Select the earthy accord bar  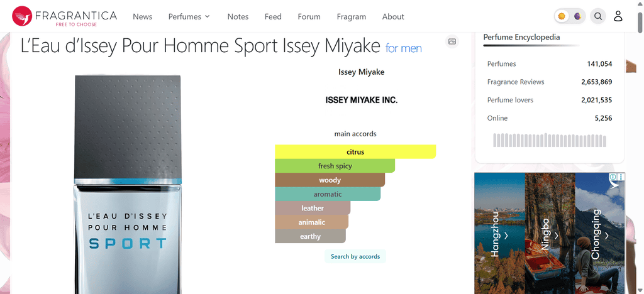point(310,236)
